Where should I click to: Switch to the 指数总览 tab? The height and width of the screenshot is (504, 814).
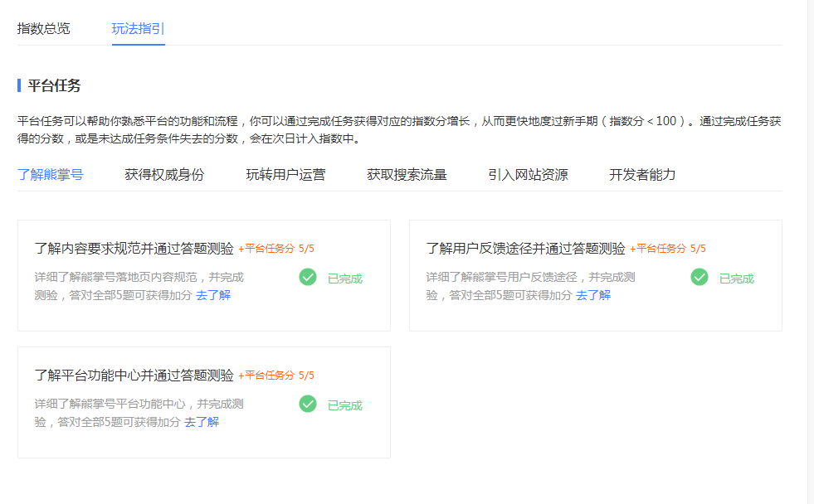44,28
